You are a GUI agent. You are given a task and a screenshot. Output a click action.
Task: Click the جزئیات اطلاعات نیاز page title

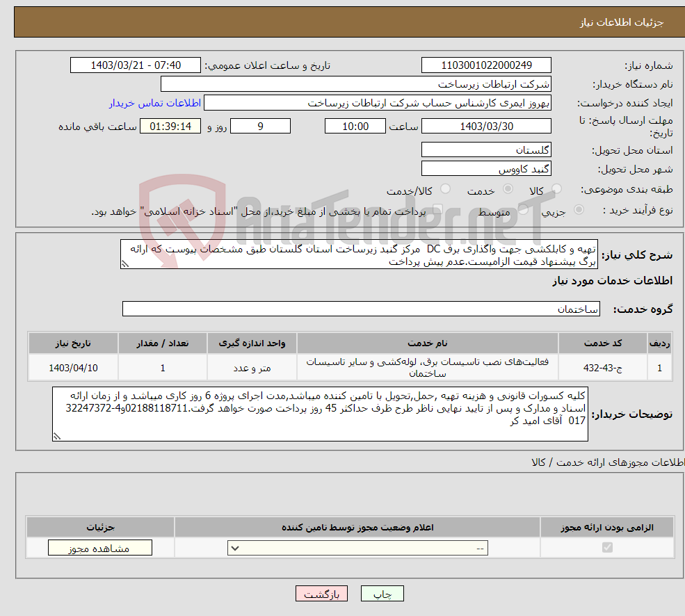pyautogui.click(x=622, y=22)
